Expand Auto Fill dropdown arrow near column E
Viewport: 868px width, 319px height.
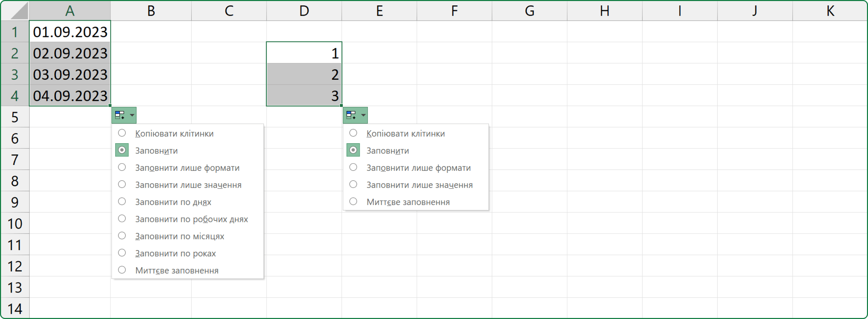pos(363,115)
